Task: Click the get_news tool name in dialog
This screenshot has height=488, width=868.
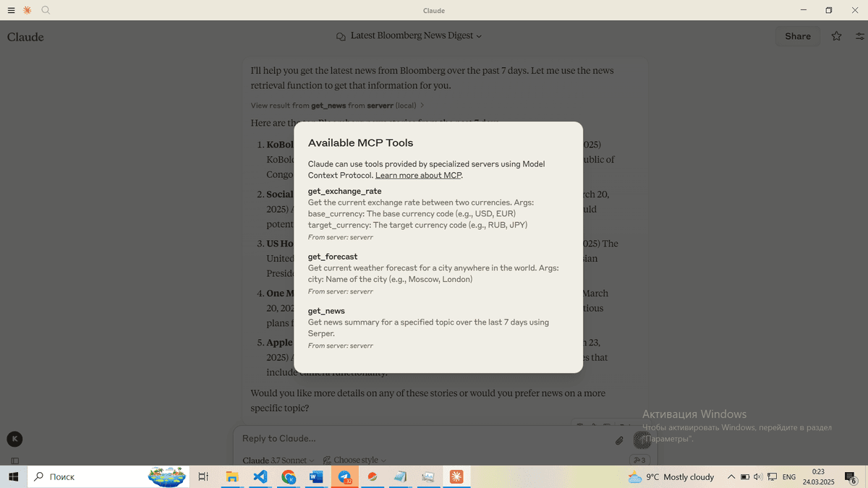Action: click(326, 311)
